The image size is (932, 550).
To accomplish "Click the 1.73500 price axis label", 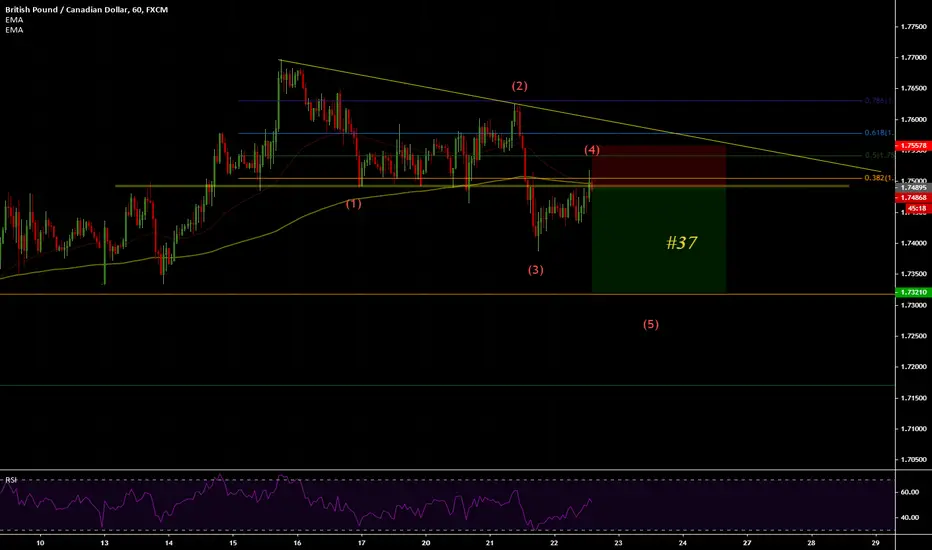I will pyautogui.click(x=914, y=274).
